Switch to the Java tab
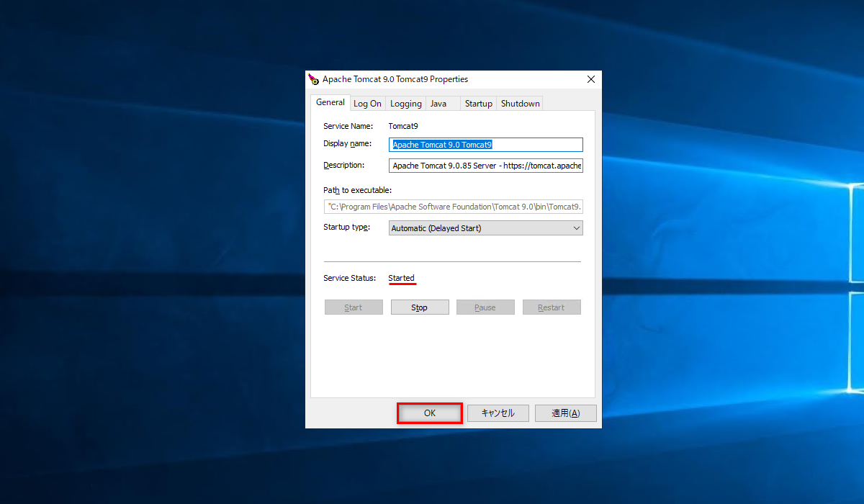The image size is (864, 504). 443,104
